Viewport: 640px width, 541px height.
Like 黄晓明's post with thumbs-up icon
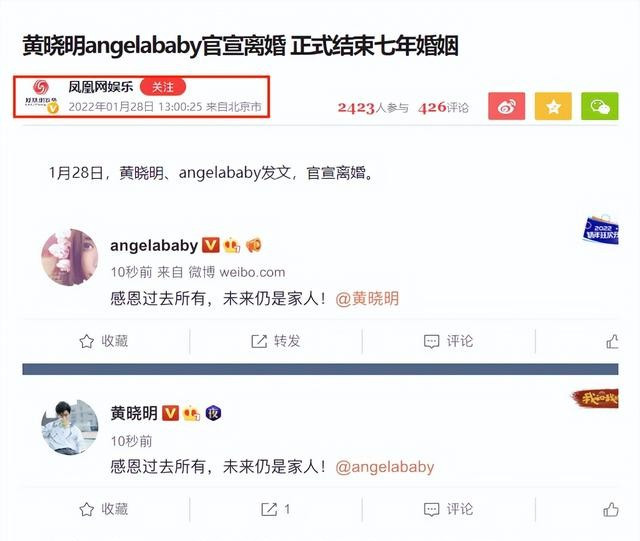[611, 510]
